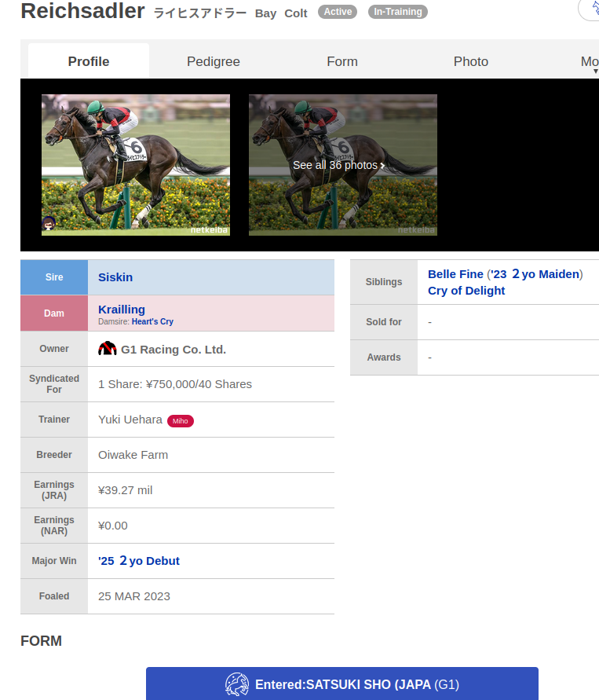Click the Siblings row label

384,282
